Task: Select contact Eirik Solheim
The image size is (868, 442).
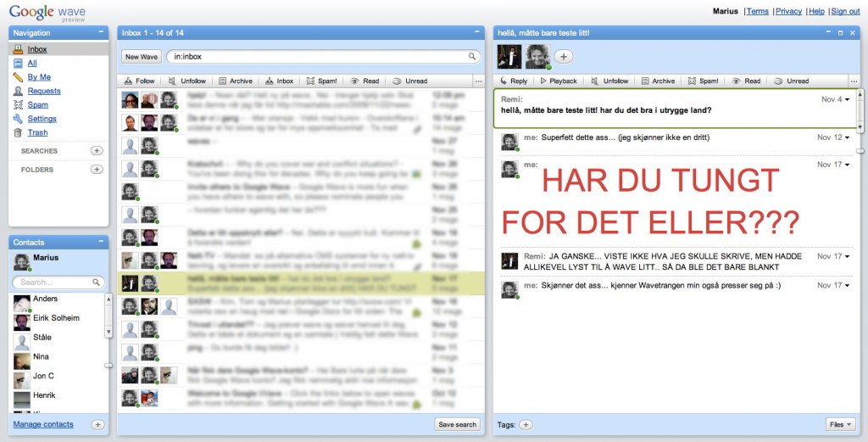Action: click(x=56, y=318)
